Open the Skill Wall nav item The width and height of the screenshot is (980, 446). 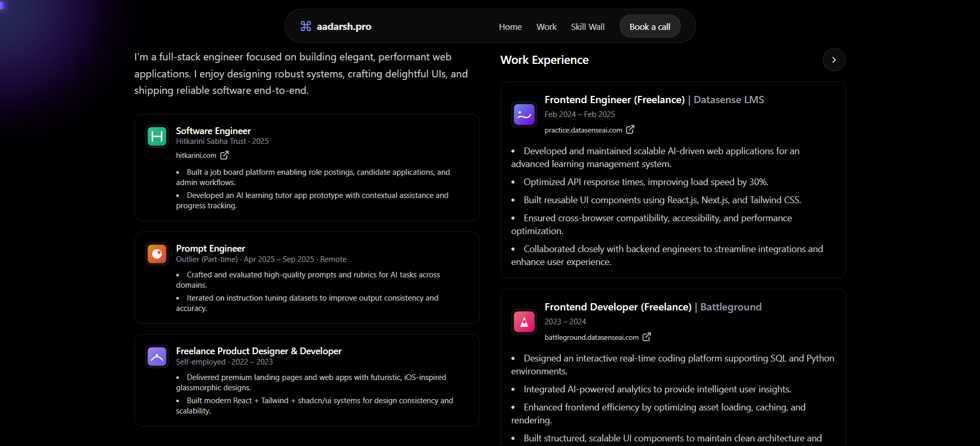click(x=588, y=27)
